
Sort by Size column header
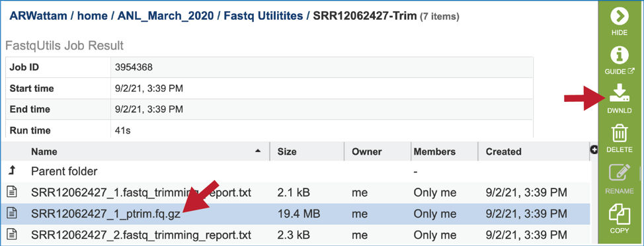pos(287,151)
